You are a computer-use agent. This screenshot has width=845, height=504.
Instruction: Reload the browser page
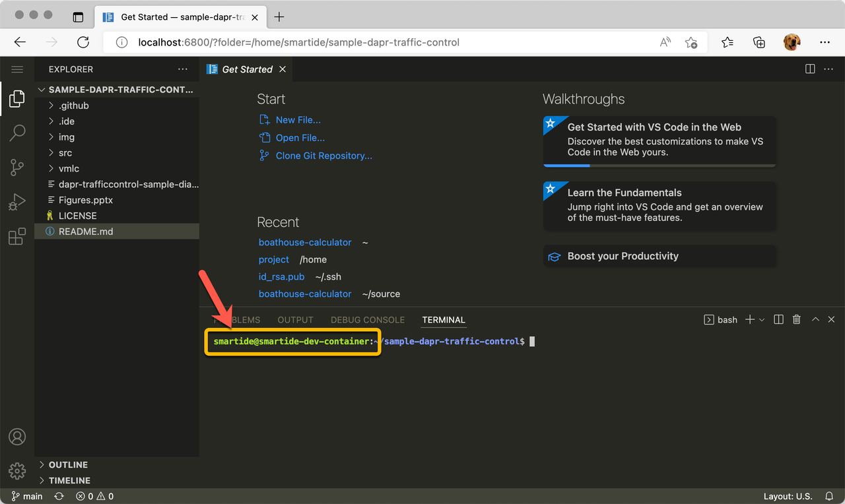pos(83,42)
